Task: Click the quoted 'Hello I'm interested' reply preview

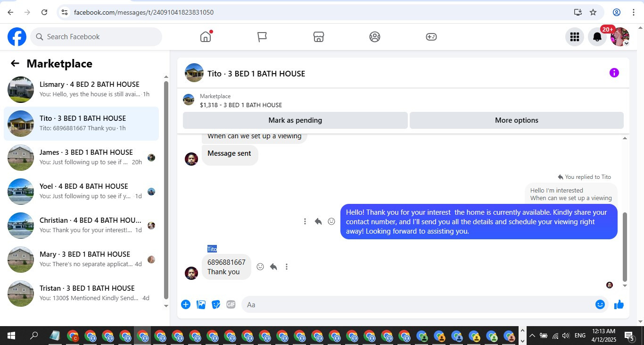Action: pyautogui.click(x=571, y=194)
